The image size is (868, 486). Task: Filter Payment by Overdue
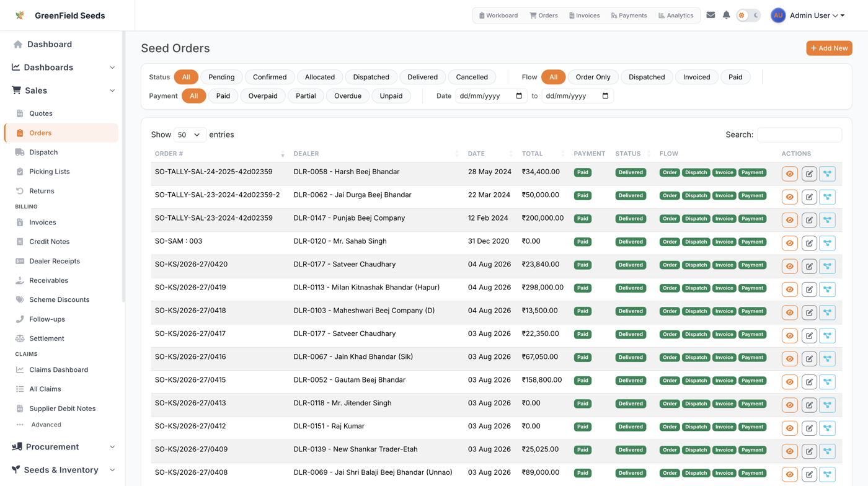348,96
